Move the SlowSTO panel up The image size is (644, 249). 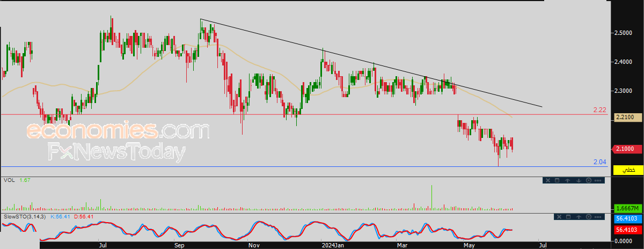point(579,217)
